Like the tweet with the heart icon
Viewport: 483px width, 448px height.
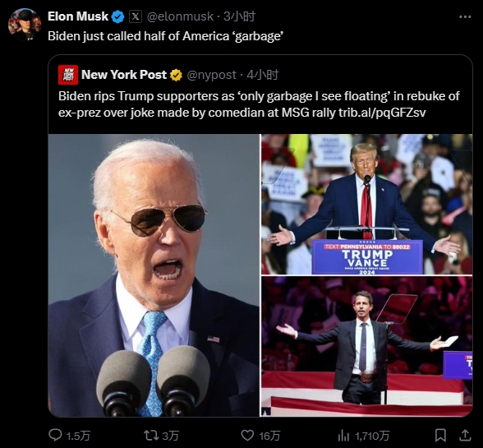coord(247,436)
